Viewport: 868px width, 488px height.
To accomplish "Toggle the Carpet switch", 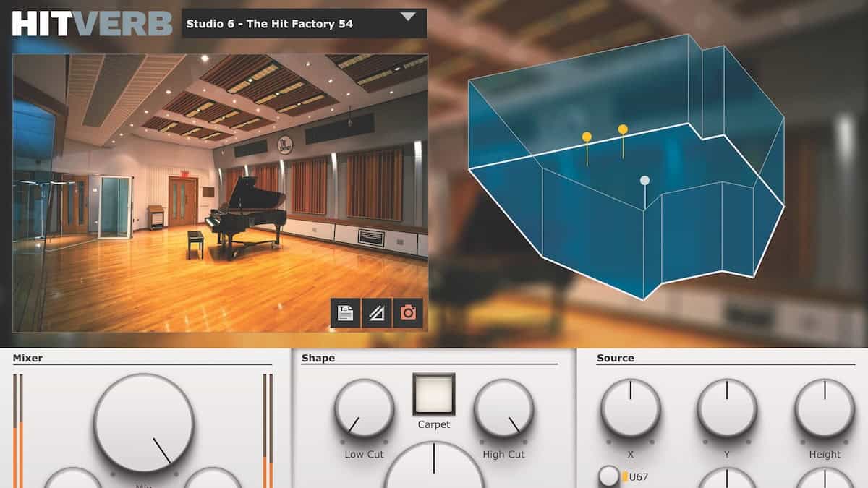I will tap(433, 394).
